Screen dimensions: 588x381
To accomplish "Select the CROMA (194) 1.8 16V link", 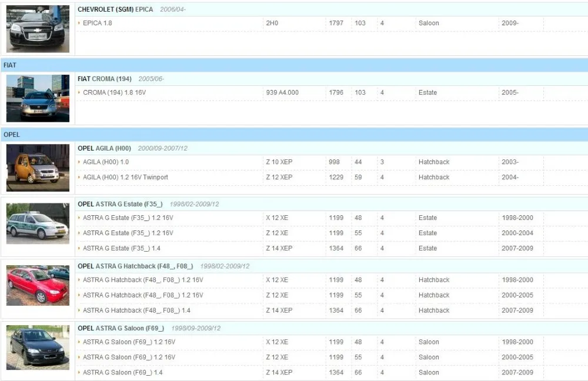I will [x=115, y=92].
